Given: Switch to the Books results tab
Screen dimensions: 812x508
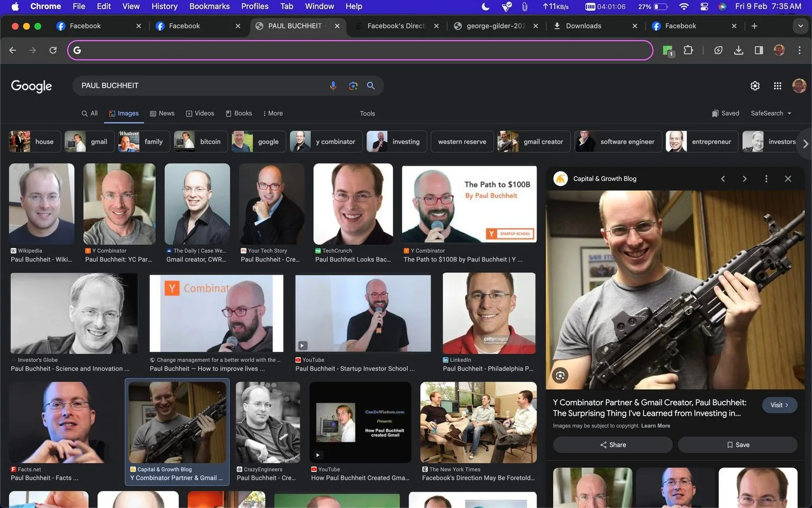Looking at the screenshot, I should click(x=239, y=113).
